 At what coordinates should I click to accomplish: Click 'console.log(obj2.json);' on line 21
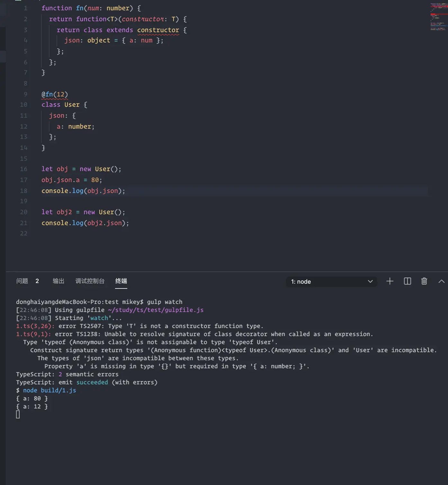(85, 223)
